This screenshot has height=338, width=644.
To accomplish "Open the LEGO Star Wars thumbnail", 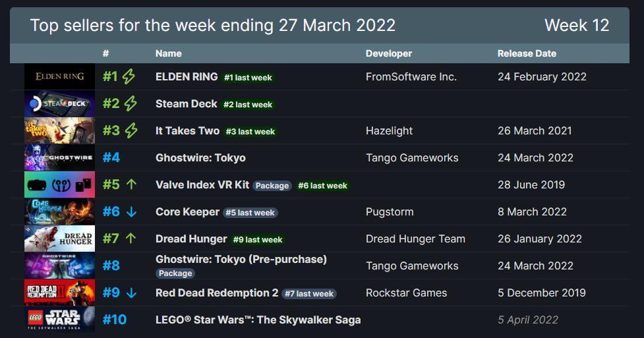I will [59, 319].
